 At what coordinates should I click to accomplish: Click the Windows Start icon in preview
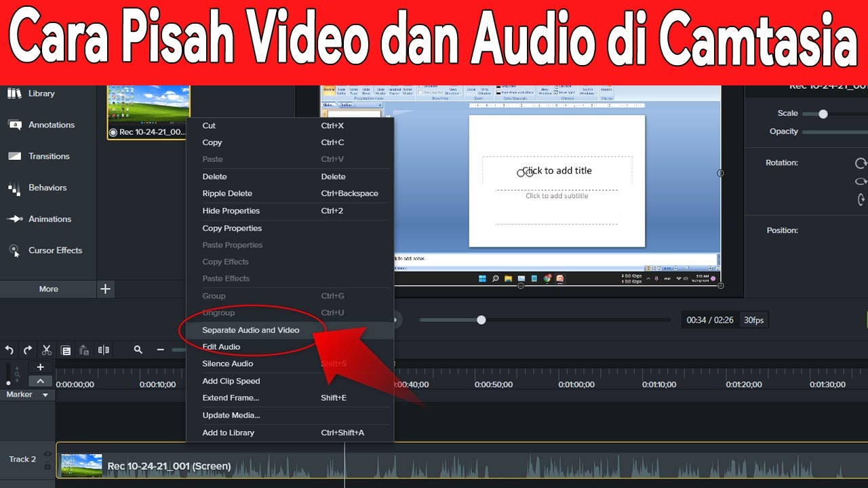pos(481,278)
